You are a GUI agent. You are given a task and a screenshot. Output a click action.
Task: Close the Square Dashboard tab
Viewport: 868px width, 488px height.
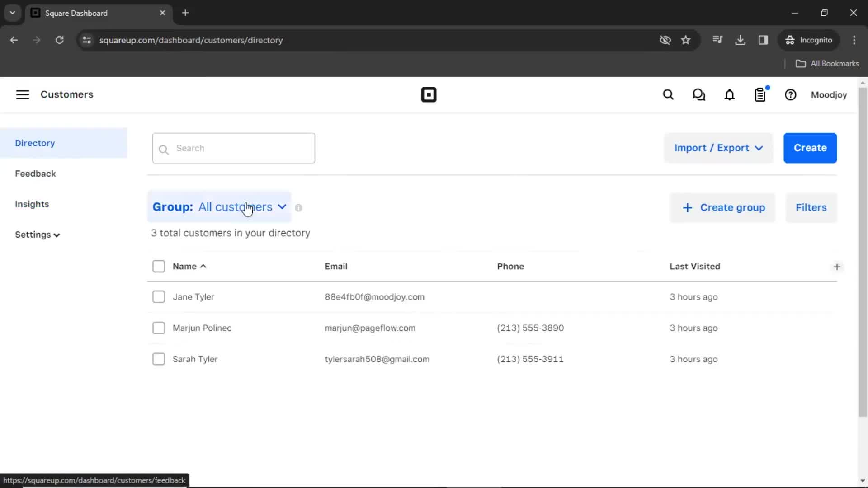click(162, 13)
